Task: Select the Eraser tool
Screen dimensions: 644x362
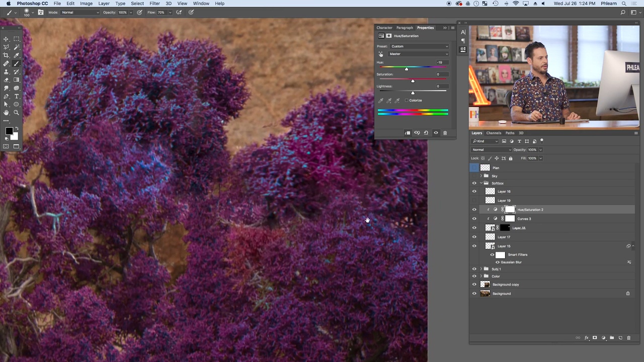Action: point(6,80)
